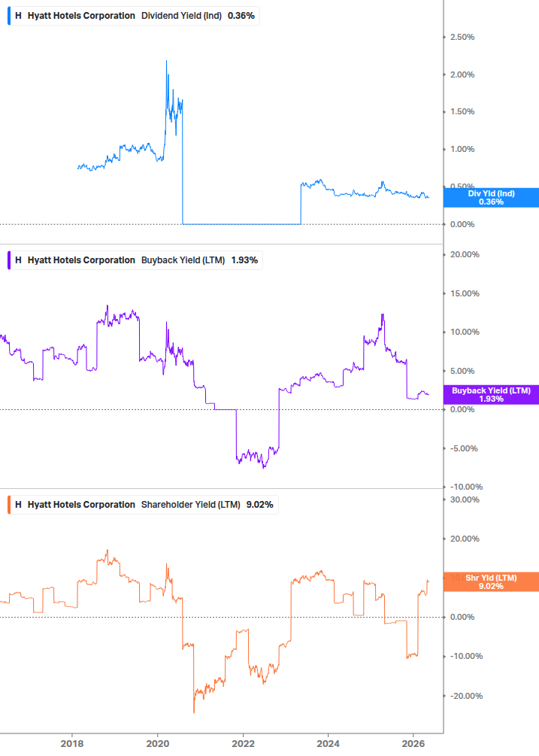Image resolution: width=539 pixels, height=756 pixels.
Task: Click the 2024 label on the time axis
Action: (x=328, y=743)
